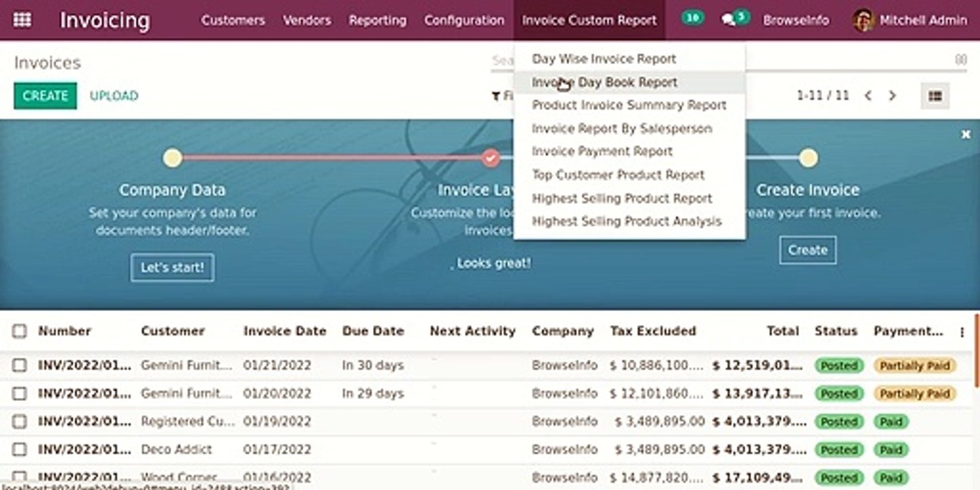Sort by the Number column header
Viewport: 980px width, 490px height.
pyautogui.click(x=65, y=331)
